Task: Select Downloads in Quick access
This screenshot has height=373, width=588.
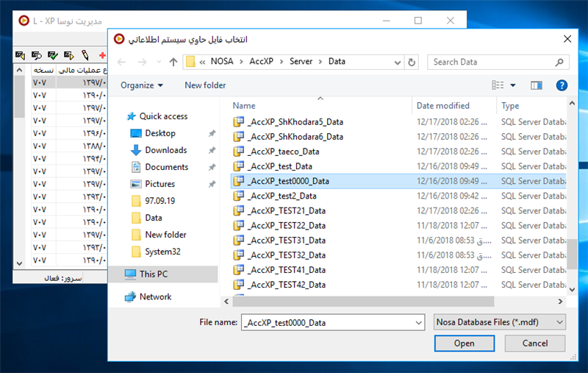Action: point(165,150)
